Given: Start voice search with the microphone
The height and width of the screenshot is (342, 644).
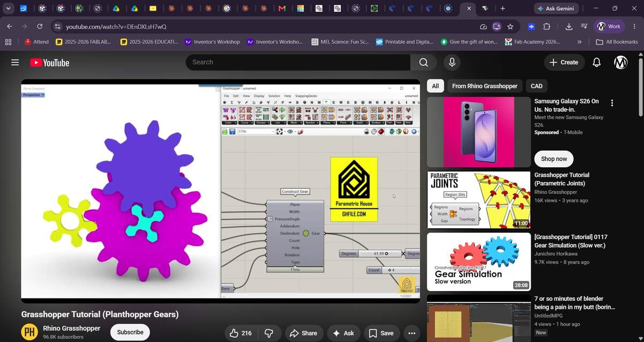Looking at the screenshot, I should point(452,62).
